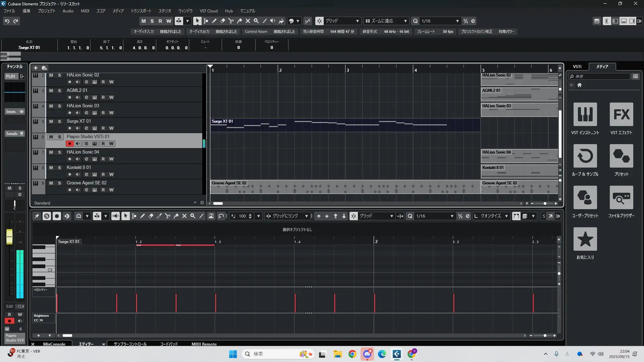The width and height of the screenshot is (644, 362).
Task: Open VST Instruments in media panel
Action: [585, 114]
